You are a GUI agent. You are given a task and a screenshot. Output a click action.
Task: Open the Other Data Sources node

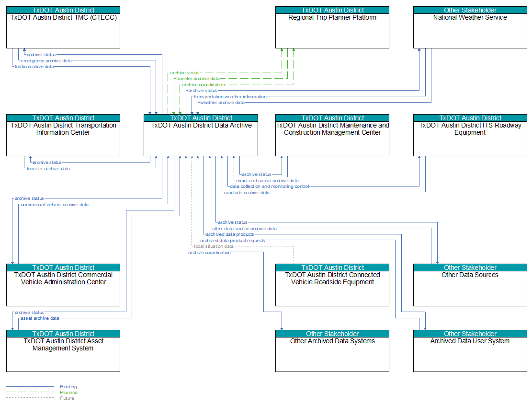(470, 285)
